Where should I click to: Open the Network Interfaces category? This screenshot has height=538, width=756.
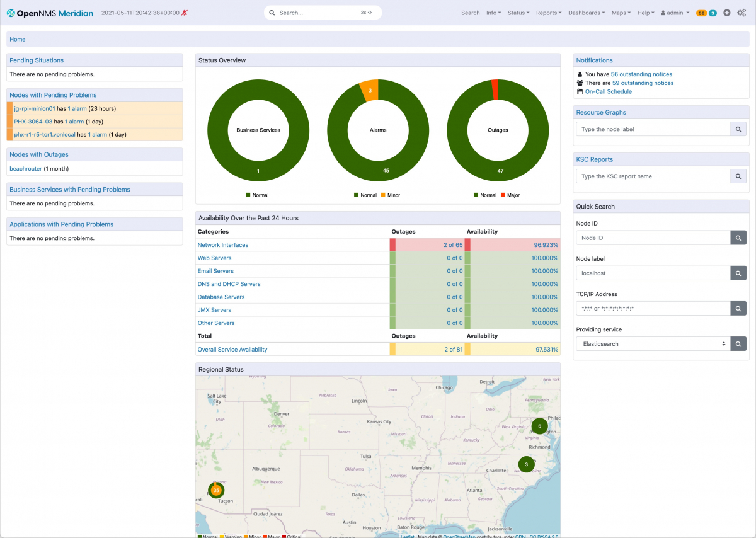tap(223, 244)
